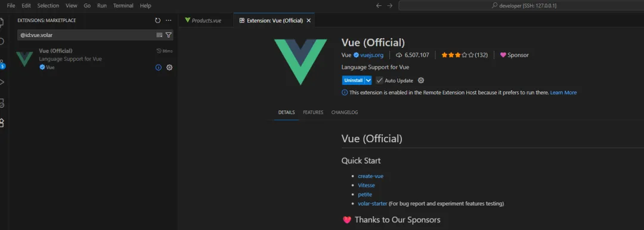The width and height of the screenshot is (644, 230).
Task: Open the vuejs.org publisher link
Action: click(371, 55)
